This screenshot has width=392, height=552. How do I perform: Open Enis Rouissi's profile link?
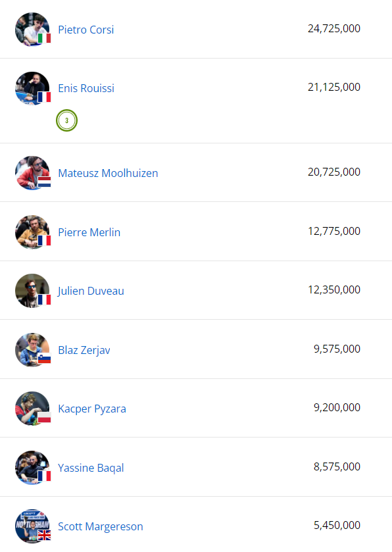tap(86, 88)
